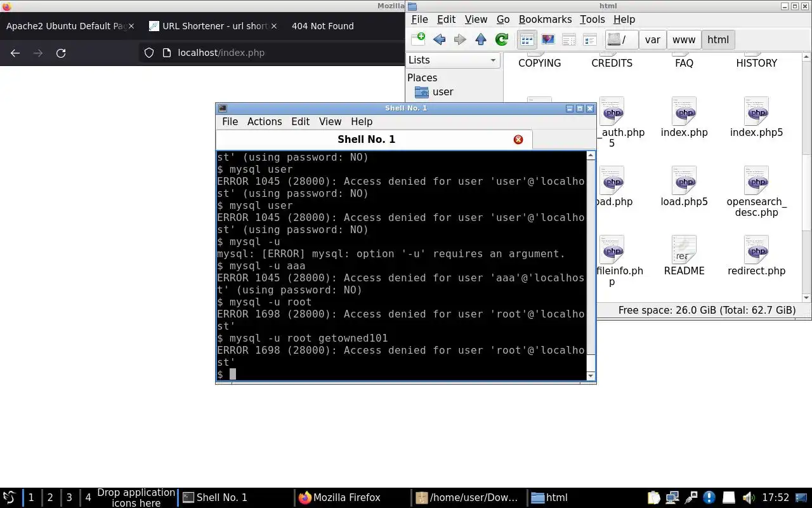This screenshot has width=812, height=508.
Task: Open Bookmarks menu in file manager
Action: tap(545, 19)
